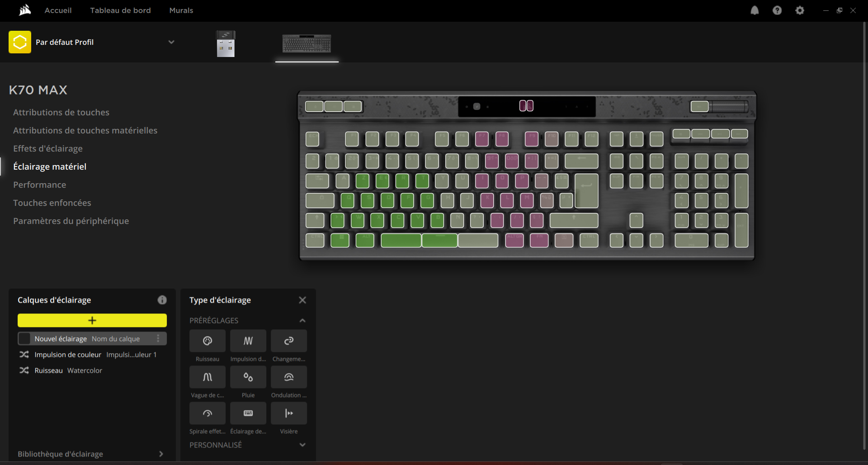
Task: Collapse the PRÉRÉGLAGES section
Action: tap(302, 320)
